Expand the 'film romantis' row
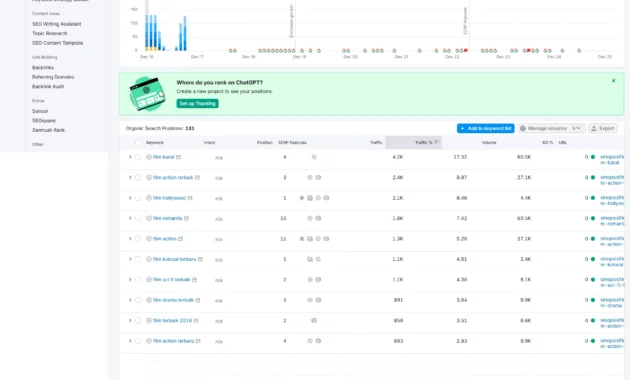Image resolution: width=630 pixels, height=380 pixels. 130,219
